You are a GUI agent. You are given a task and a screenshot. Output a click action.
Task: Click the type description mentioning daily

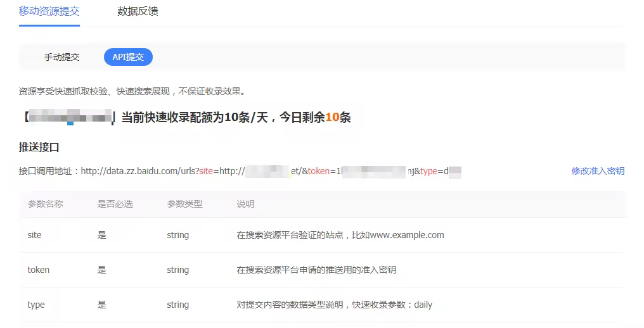point(334,305)
